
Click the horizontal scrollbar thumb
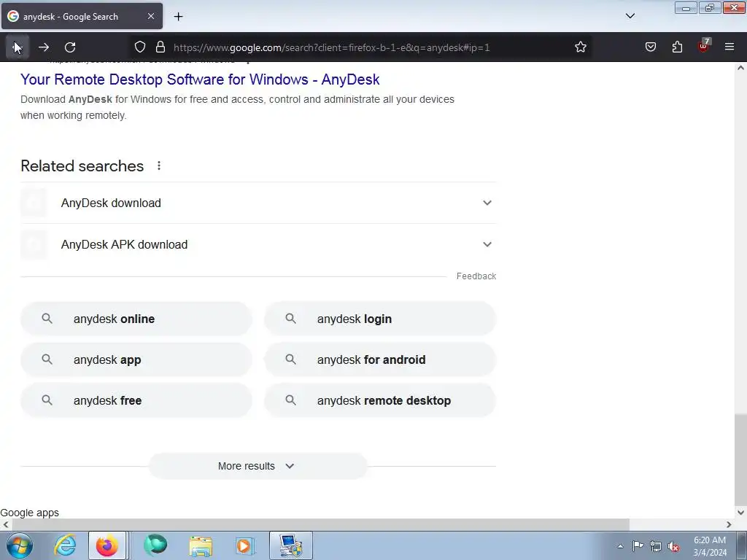tap(320, 524)
